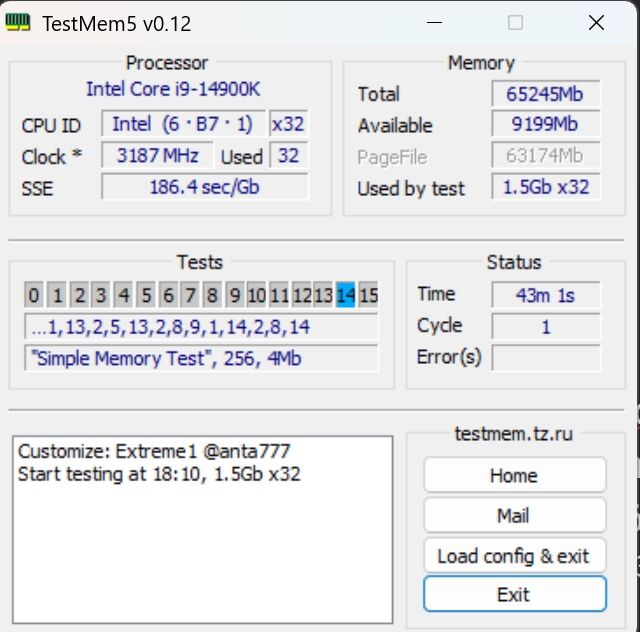Click the empty Error(s) field

coord(546,358)
